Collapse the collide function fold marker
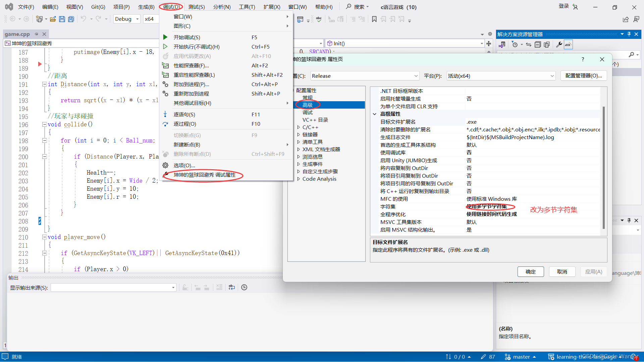This screenshot has width=644, height=362. point(44,124)
